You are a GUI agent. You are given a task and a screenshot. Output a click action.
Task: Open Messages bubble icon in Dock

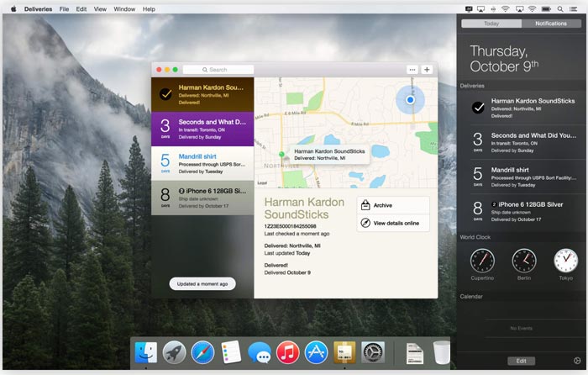(x=260, y=353)
